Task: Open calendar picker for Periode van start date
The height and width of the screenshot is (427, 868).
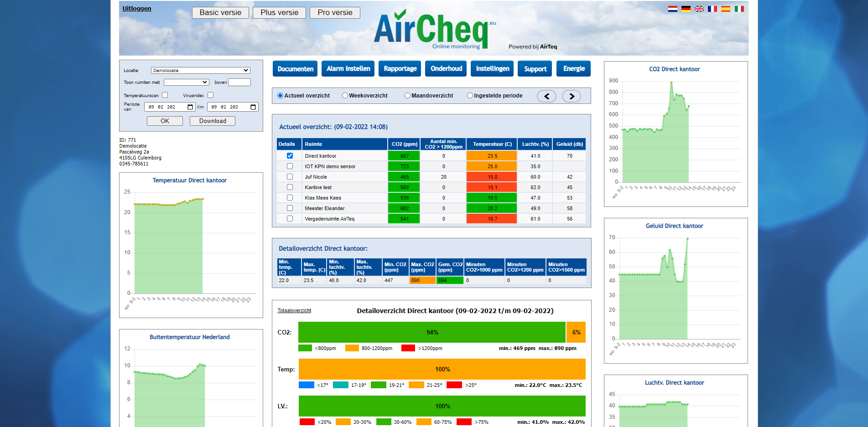Action: click(190, 107)
